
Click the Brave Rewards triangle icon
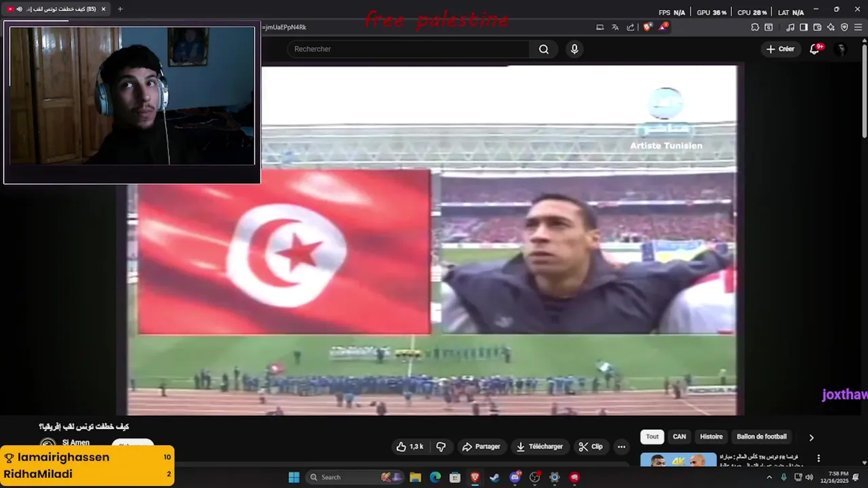tap(664, 27)
